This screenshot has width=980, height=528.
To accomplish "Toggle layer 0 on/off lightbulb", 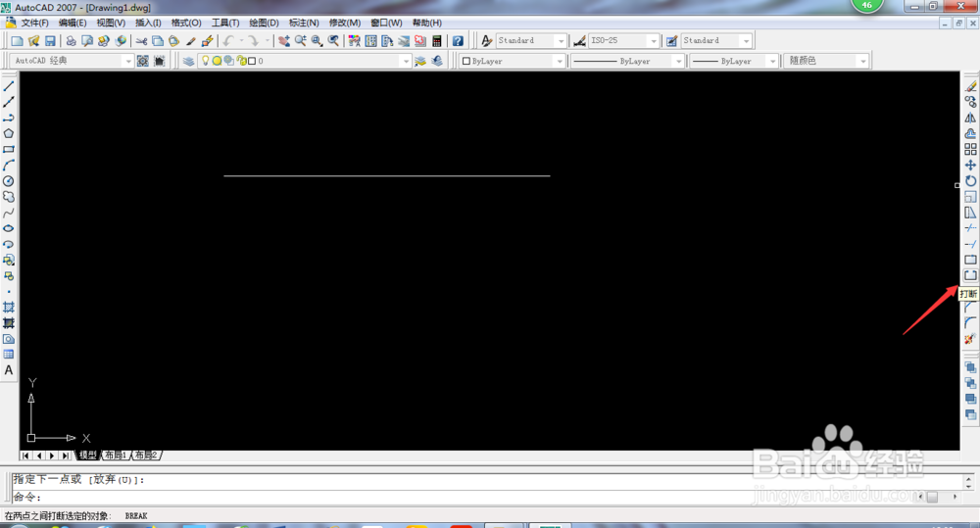I will coord(205,61).
